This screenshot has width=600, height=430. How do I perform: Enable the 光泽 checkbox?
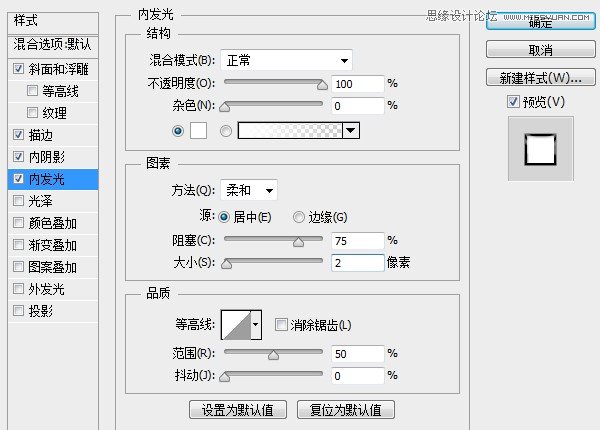[x=18, y=200]
